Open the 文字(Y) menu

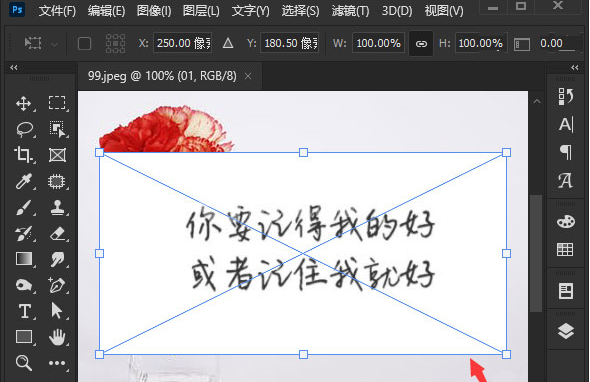coord(250,11)
